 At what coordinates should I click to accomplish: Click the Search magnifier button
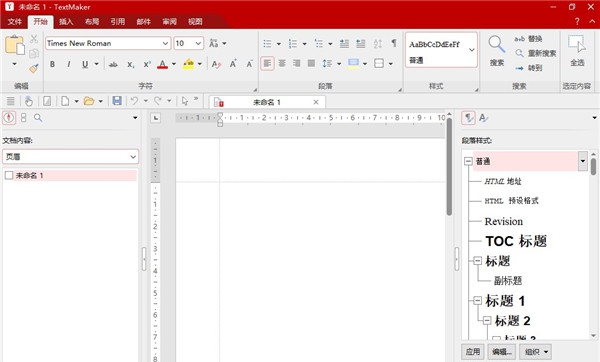[497, 51]
